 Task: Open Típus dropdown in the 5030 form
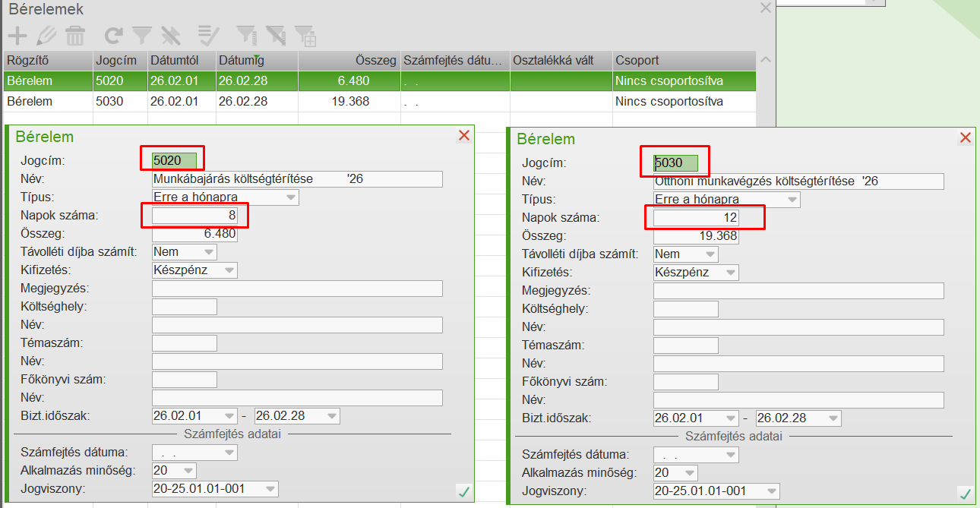pos(792,199)
